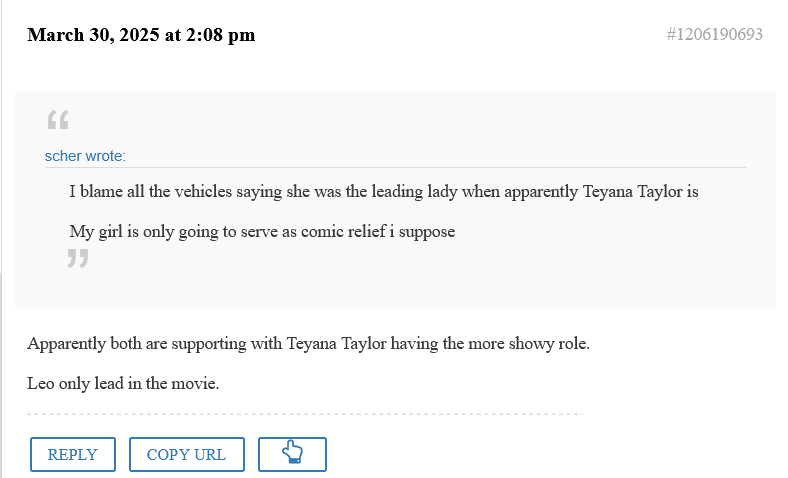Open the "scher wrote:" quote author link
Image resolution: width=788 pixels, height=478 pixels.
pos(85,156)
